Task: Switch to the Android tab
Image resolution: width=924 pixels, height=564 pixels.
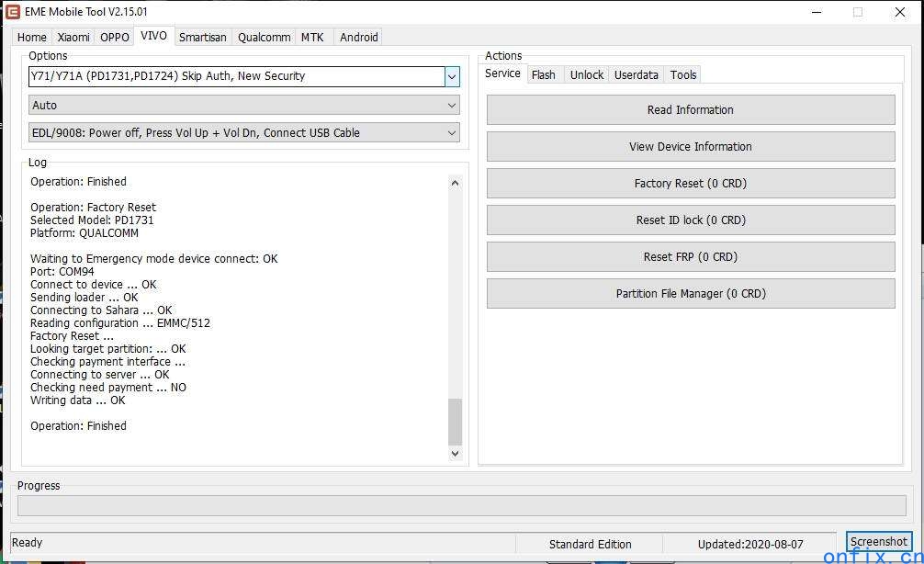Action: click(x=359, y=37)
